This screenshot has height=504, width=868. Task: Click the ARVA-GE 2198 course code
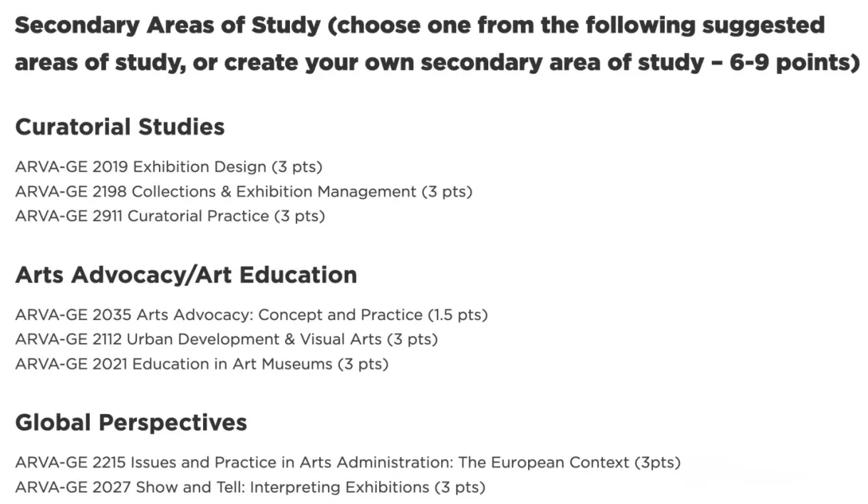(71, 192)
